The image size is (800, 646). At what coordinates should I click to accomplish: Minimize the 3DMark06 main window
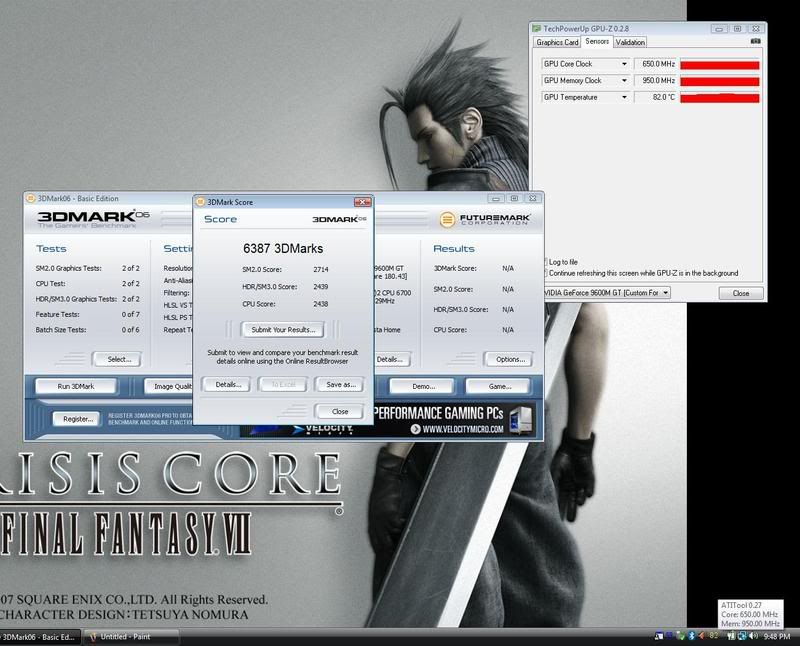point(495,198)
